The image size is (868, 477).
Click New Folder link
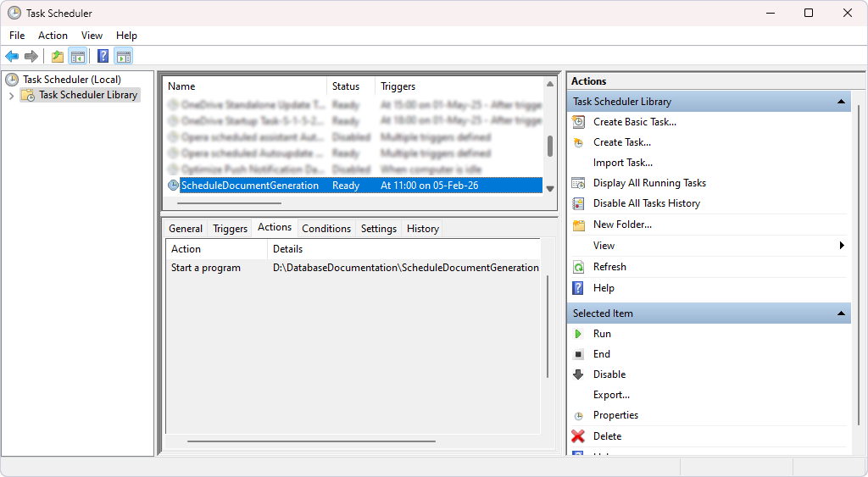tap(622, 225)
